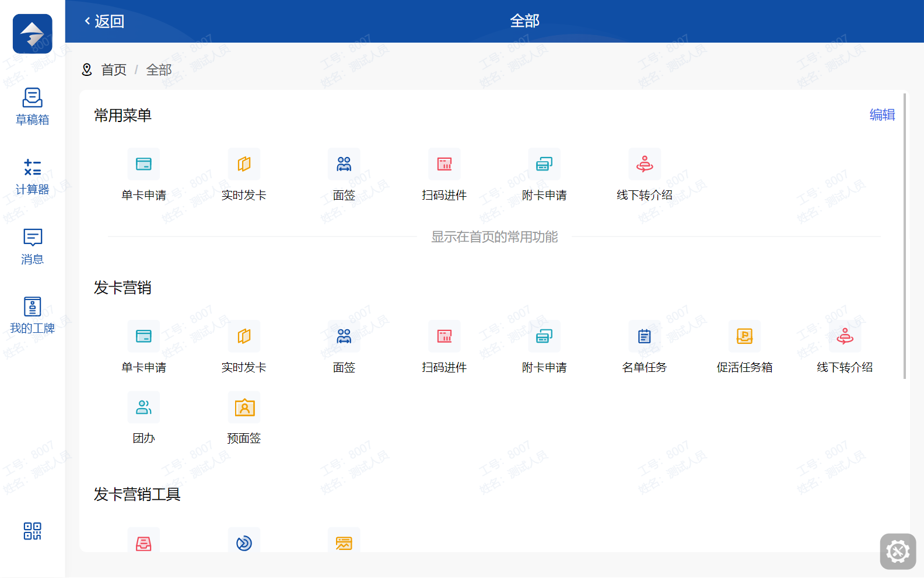The image size is (924, 578).
Task: Go back using the 返回 button
Action: [104, 22]
